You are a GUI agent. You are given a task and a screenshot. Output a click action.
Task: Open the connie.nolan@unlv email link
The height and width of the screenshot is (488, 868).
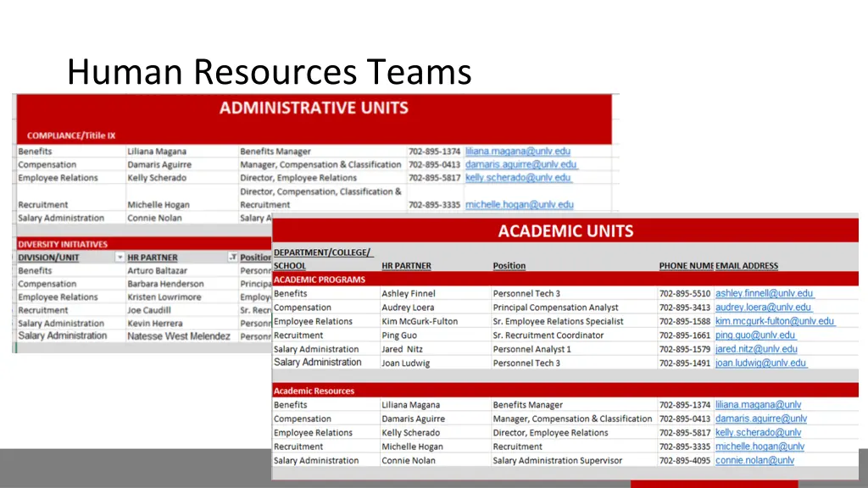point(754,460)
